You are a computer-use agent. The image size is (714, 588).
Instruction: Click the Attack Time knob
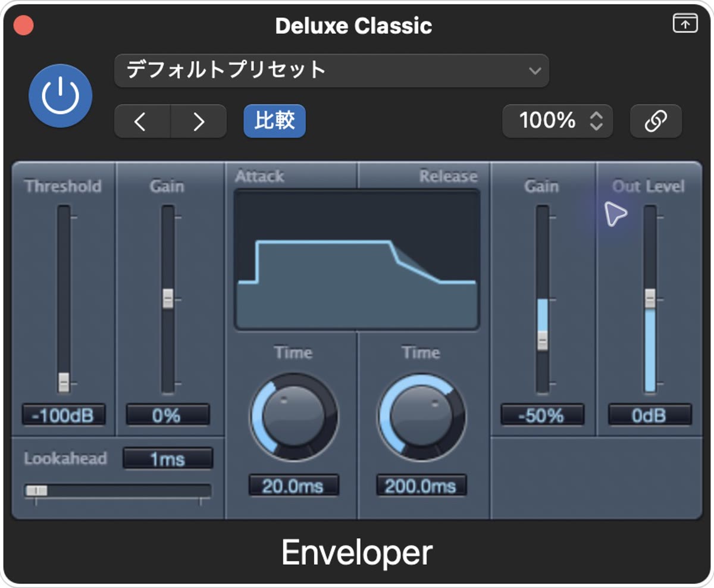(x=293, y=417)
